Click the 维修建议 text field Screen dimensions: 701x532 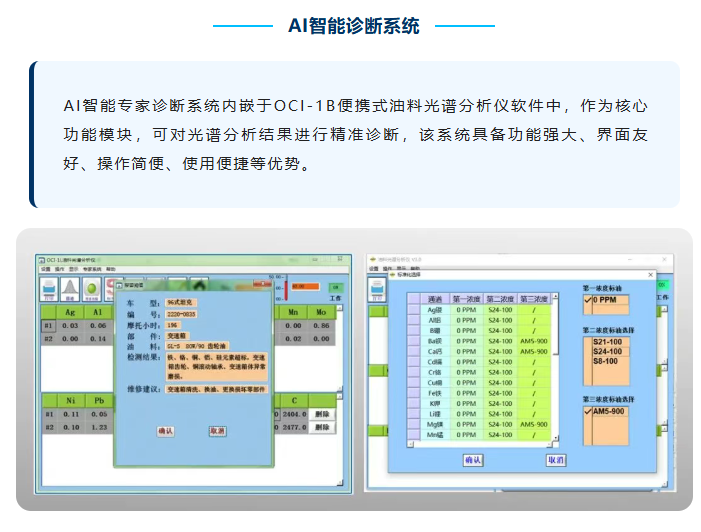pos(216,389)
